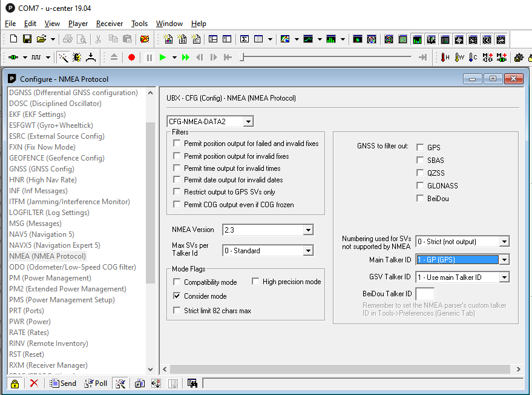Click the yellow lock icon at bottom

pos(15,383)
